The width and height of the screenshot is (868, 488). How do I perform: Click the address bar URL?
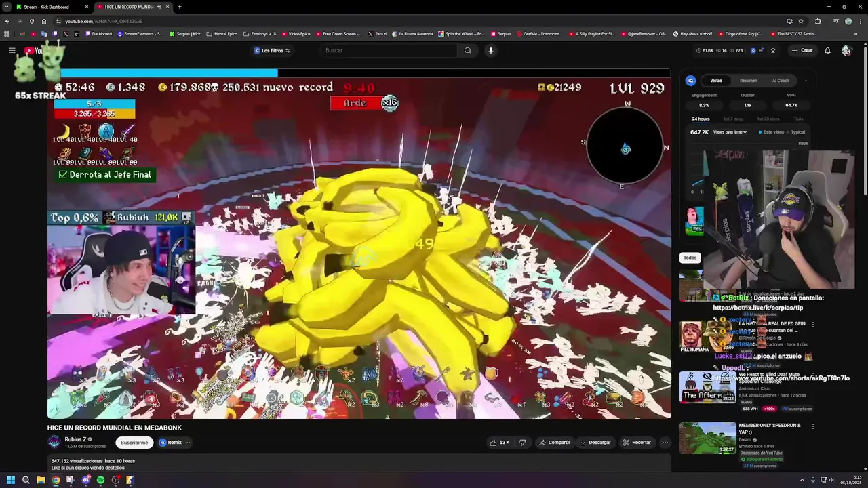103,21
